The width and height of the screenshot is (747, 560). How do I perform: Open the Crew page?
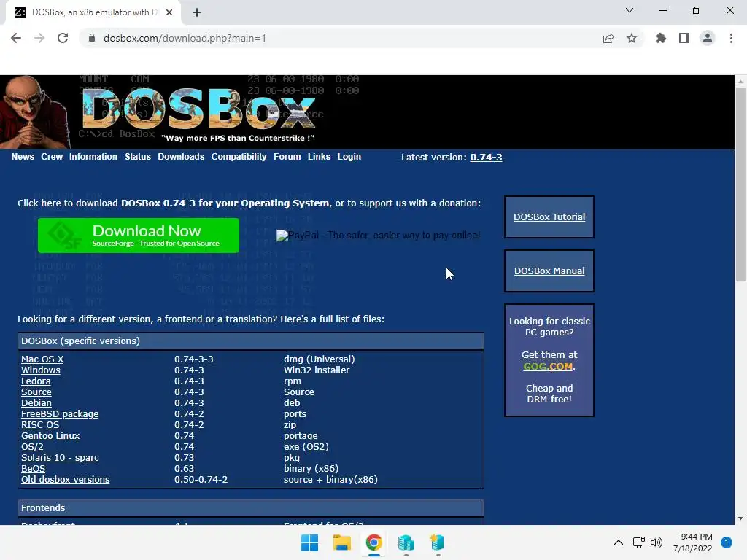[52, 157]
